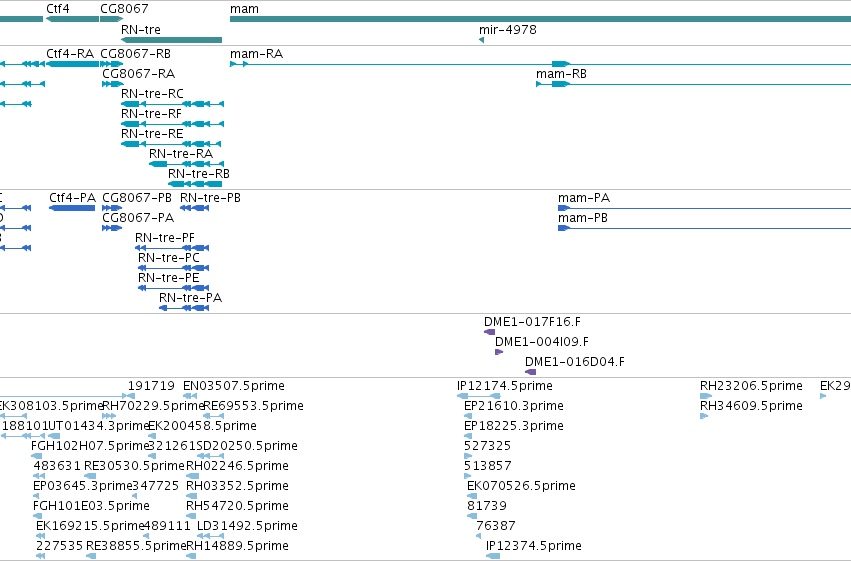This screenshot has height=561, width=851.
Task: Click EST label 191719
Action: click(x=151, y=386)
